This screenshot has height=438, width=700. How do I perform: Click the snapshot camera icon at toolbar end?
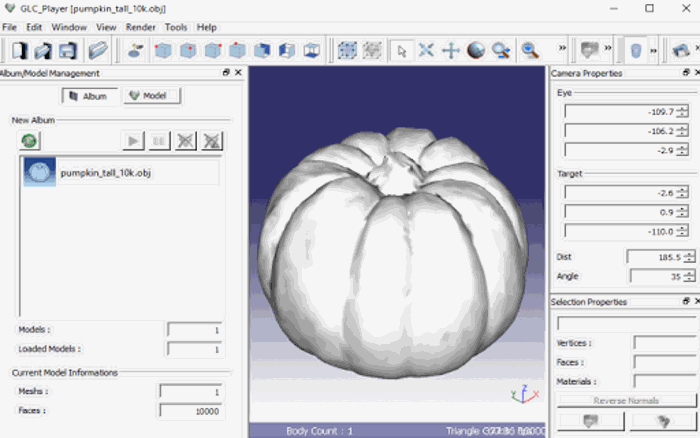pos(681,50)
